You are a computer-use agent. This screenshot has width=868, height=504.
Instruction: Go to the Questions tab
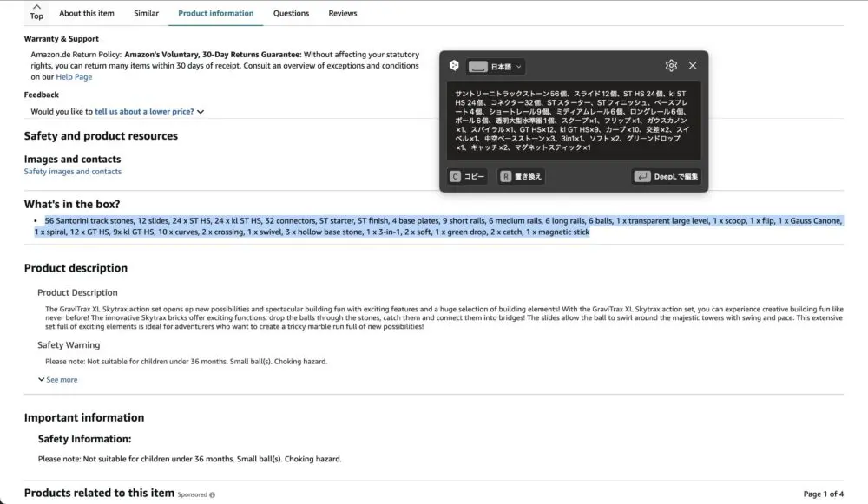pyautogui.click(x=291, y=13)
